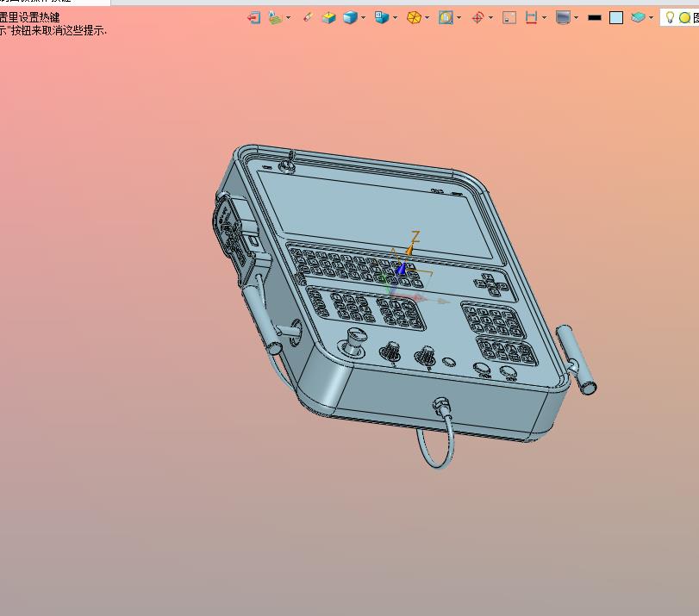Expand the zoom magnifier dropdown arrow
Screen dimensions: 699x616
pyautogui.click(x=459, y=17)
